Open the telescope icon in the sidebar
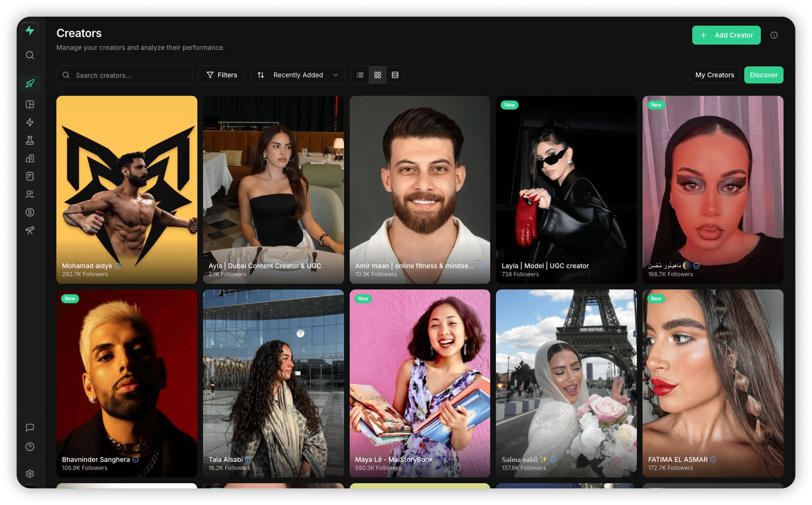The height and width of the screenshot is (505, 812). pyautogui.click(x=30, y=230)
